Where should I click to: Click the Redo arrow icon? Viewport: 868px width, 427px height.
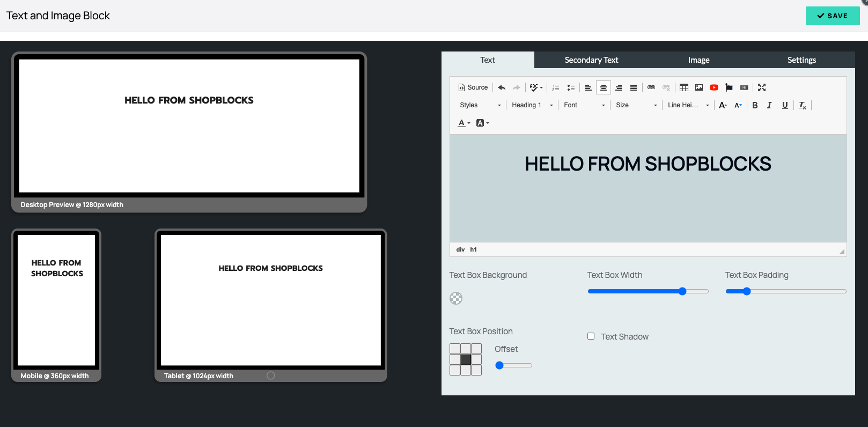point(516,87)
